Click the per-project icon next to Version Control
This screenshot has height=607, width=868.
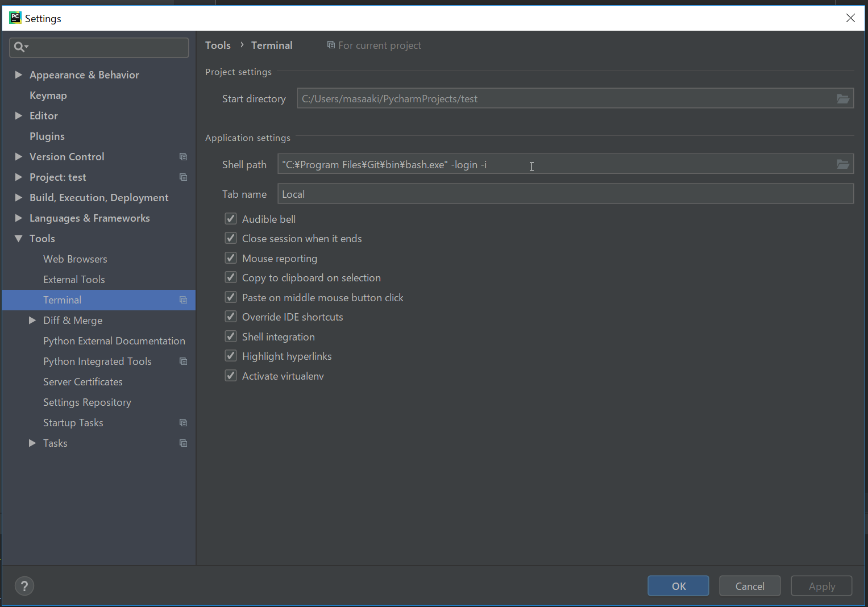click(x=183, y=156)
